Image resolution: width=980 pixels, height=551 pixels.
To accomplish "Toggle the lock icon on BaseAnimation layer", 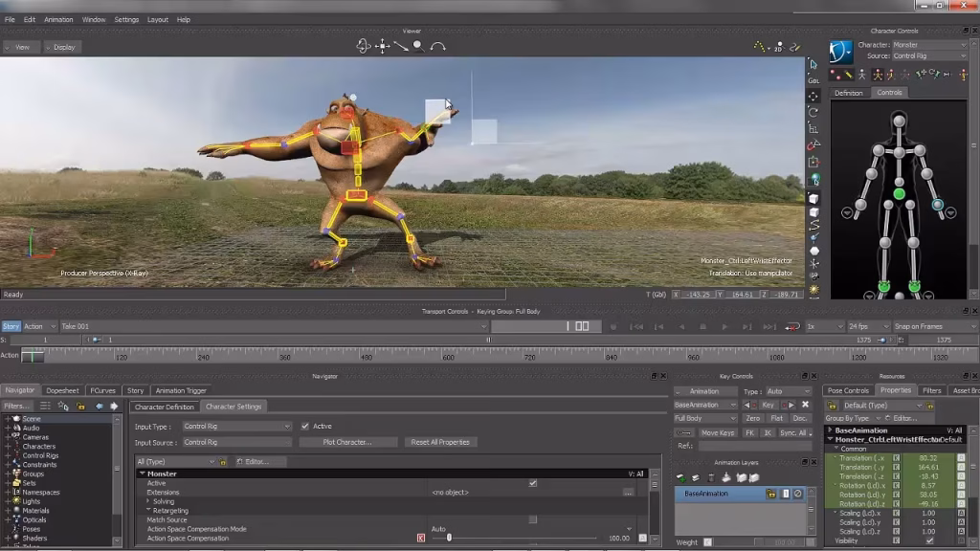I will tap(771, 494).
